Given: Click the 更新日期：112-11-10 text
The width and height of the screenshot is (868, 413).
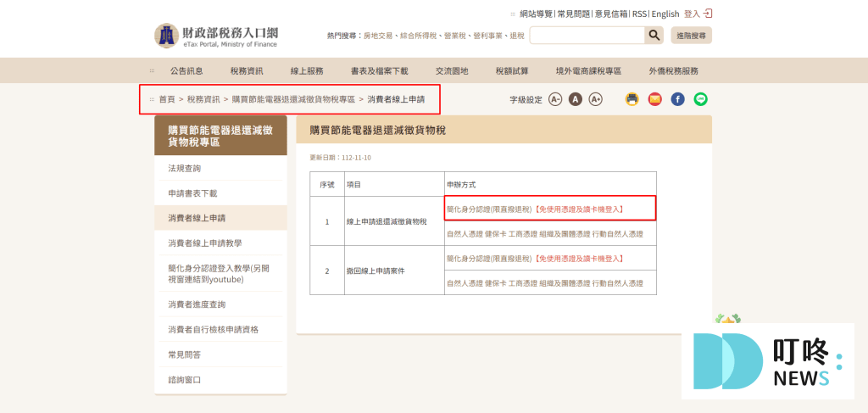Looking at the screenshot, I should point(341,158).
